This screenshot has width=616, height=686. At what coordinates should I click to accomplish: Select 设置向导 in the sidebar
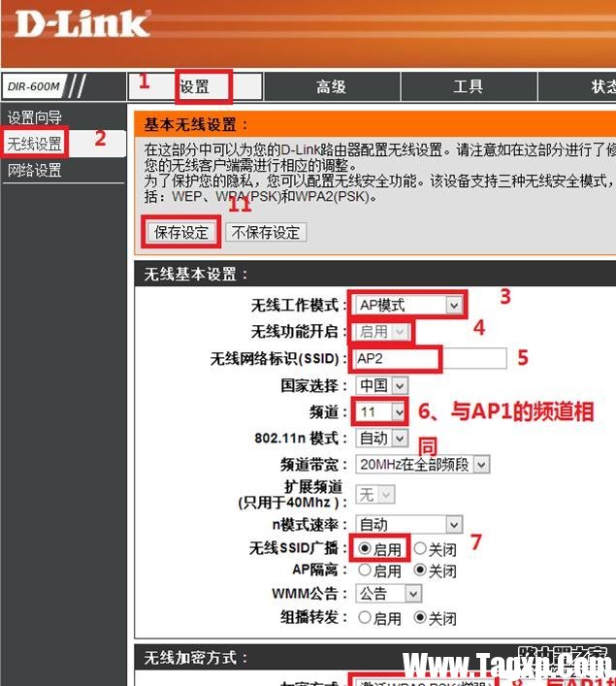35,117
